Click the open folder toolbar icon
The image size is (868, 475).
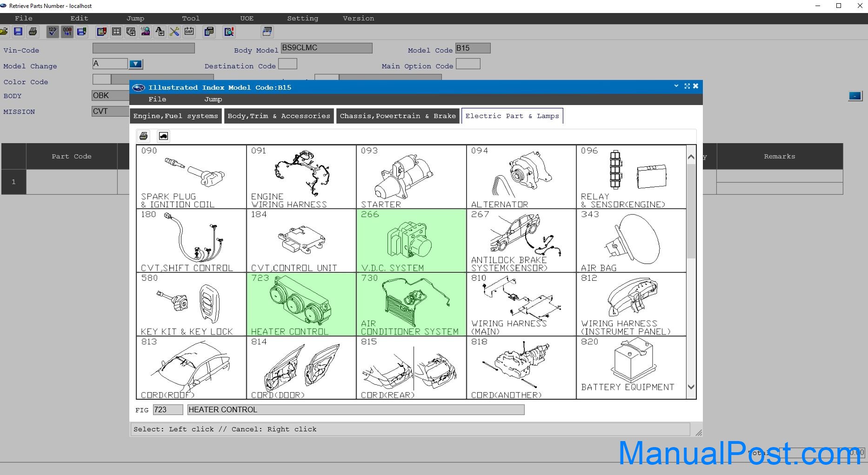(x=4, y=32)
